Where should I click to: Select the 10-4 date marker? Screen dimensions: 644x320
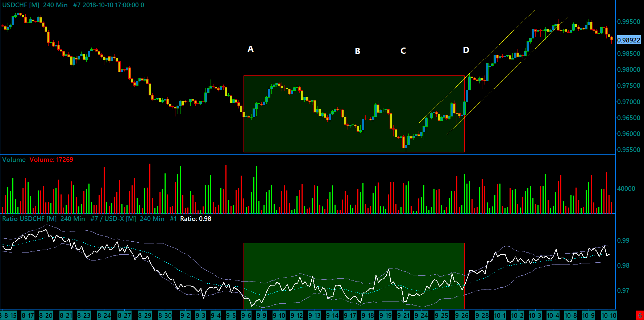tap(553, 315)
